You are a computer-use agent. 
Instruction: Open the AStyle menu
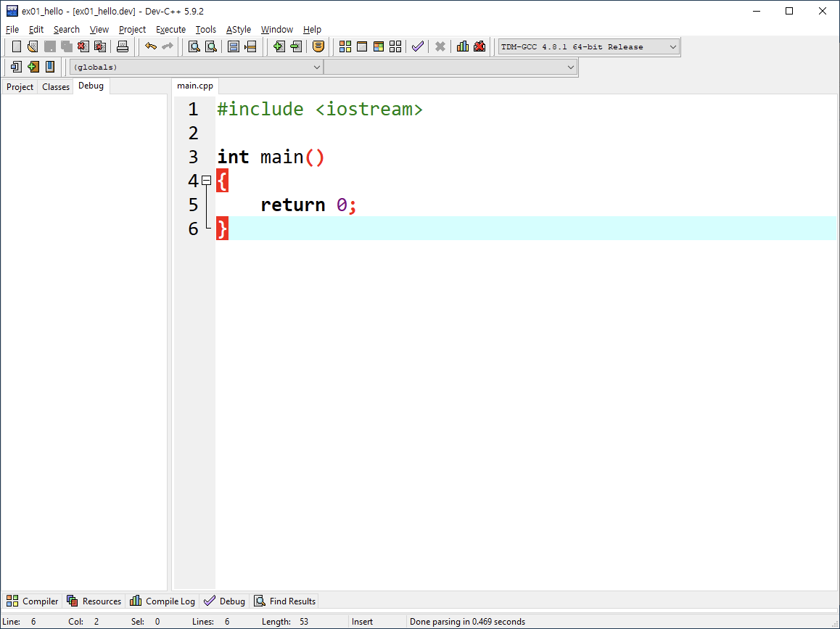coord(238,29)
